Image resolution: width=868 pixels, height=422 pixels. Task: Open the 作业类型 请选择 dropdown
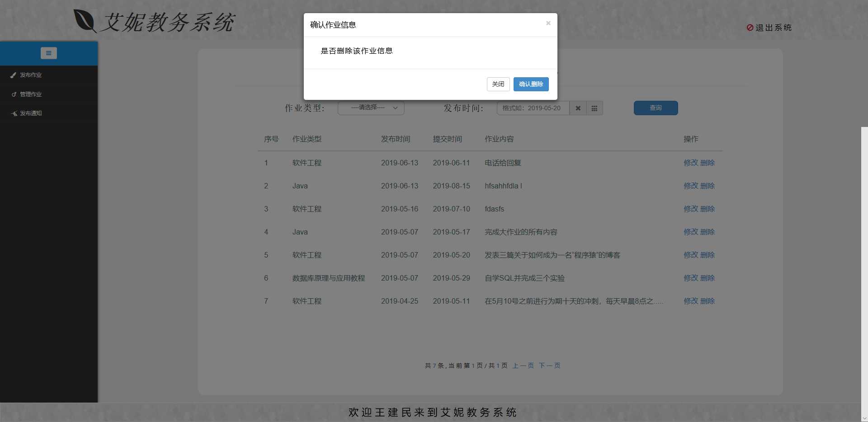tap(371, 108)
